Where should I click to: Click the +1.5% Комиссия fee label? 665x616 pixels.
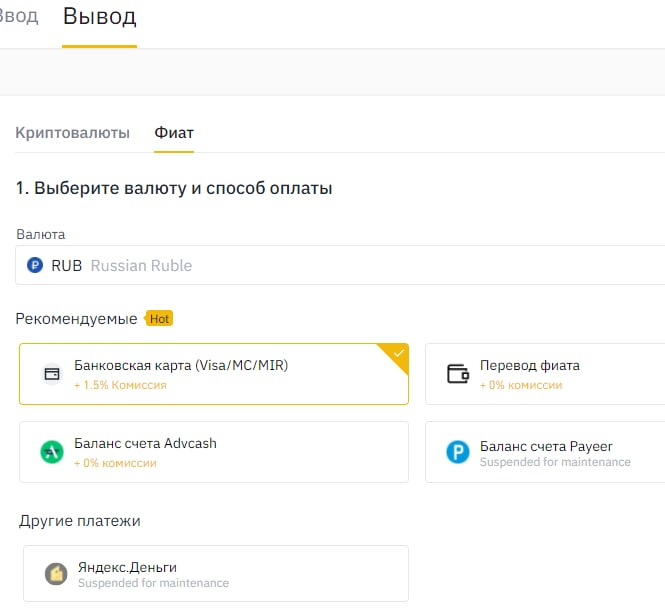(x=120, y=385)
